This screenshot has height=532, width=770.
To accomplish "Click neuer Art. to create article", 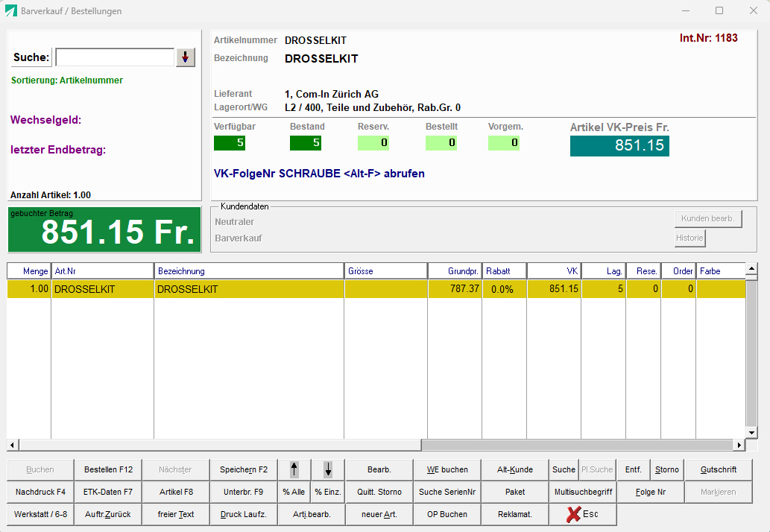I will coord(379,514).
